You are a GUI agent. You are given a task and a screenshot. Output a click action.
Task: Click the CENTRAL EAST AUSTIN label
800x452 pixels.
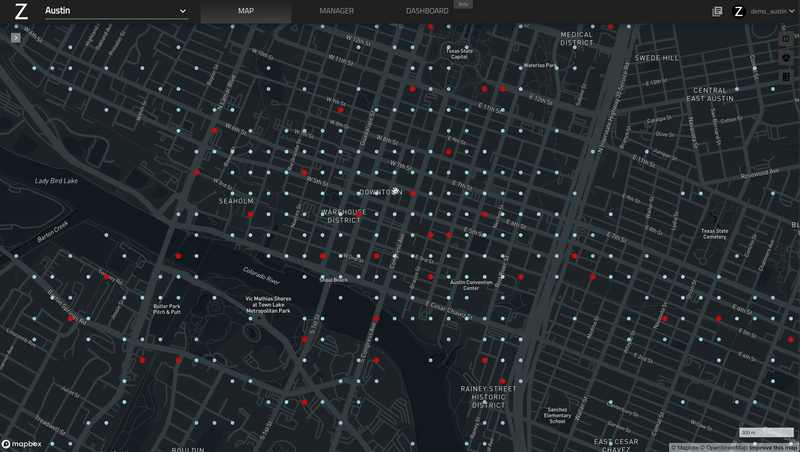[x=710, y=94]
